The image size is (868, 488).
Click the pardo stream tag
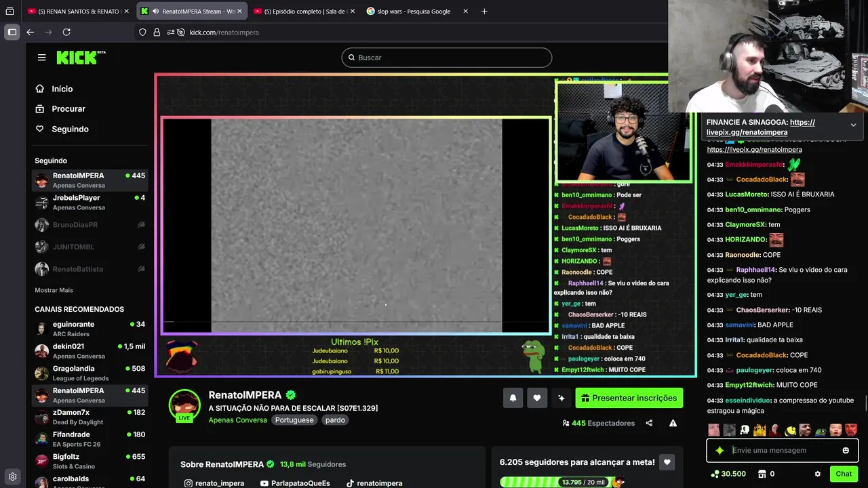(335, 420)
